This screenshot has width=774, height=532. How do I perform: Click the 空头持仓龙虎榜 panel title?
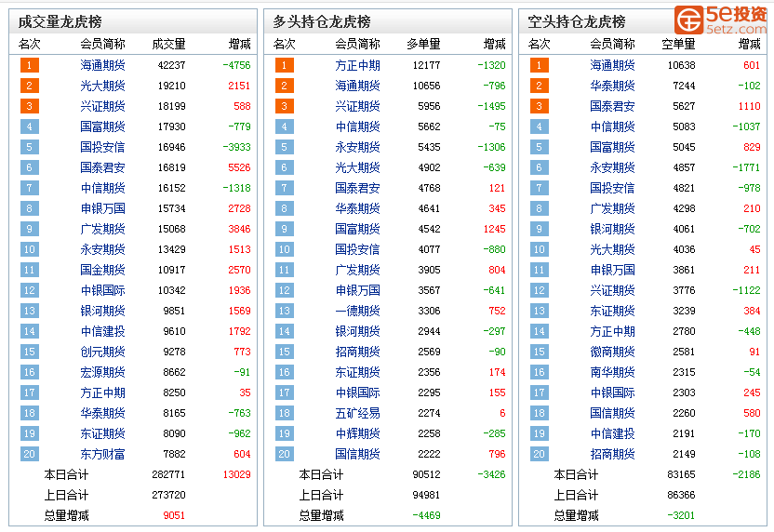[x=577, y=21]
